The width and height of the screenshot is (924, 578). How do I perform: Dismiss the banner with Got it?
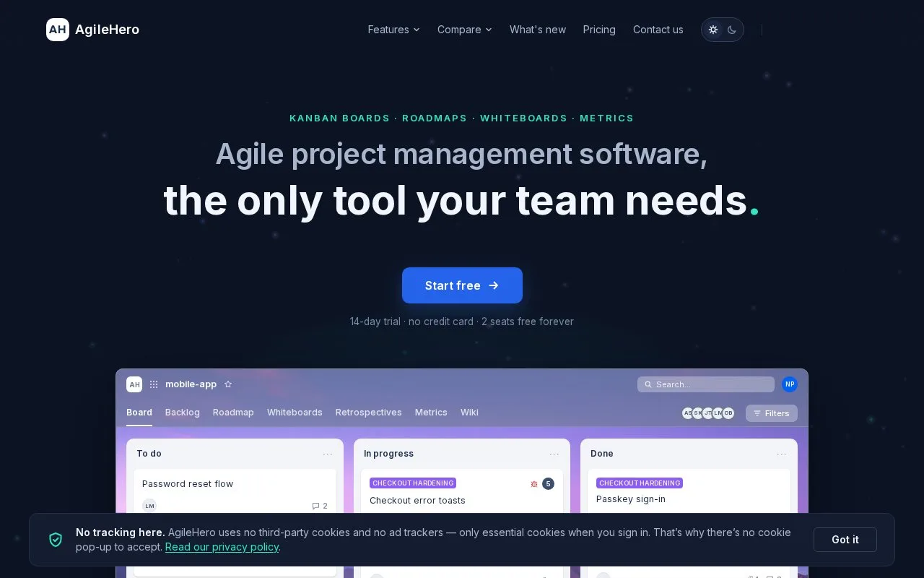pos(845,540)
